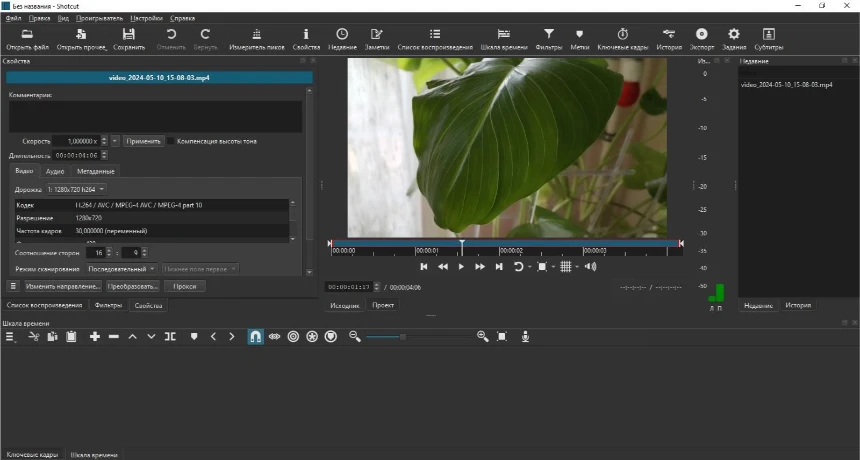Open Недавние from main toolbar
Screen dimensions: 860x460
[342, 39]
